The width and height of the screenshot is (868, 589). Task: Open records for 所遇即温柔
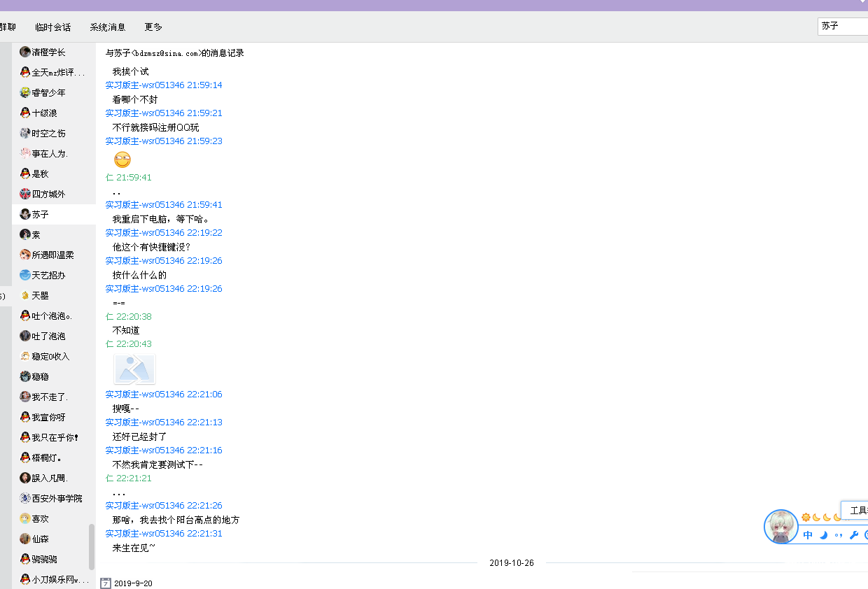click(x=54, y=255)
